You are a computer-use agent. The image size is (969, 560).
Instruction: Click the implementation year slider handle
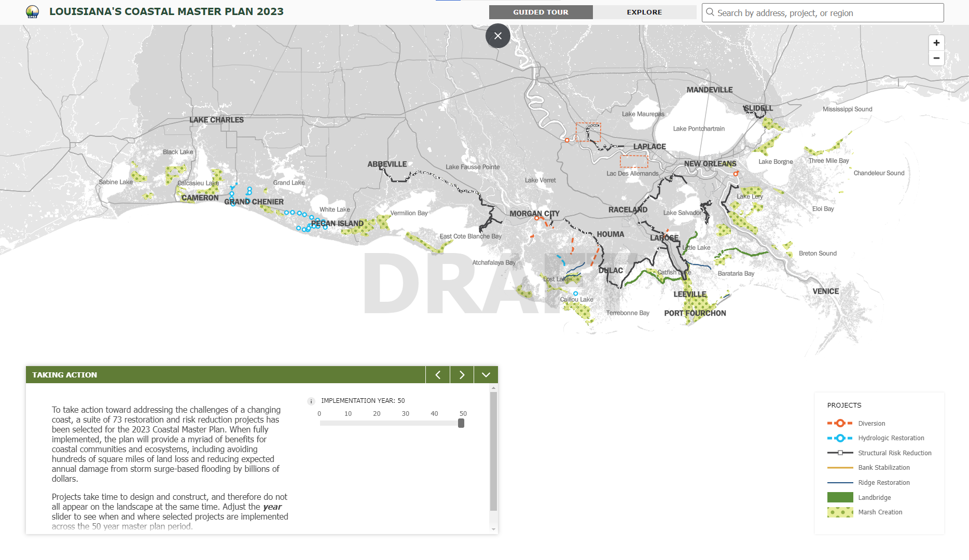point(461,423)
